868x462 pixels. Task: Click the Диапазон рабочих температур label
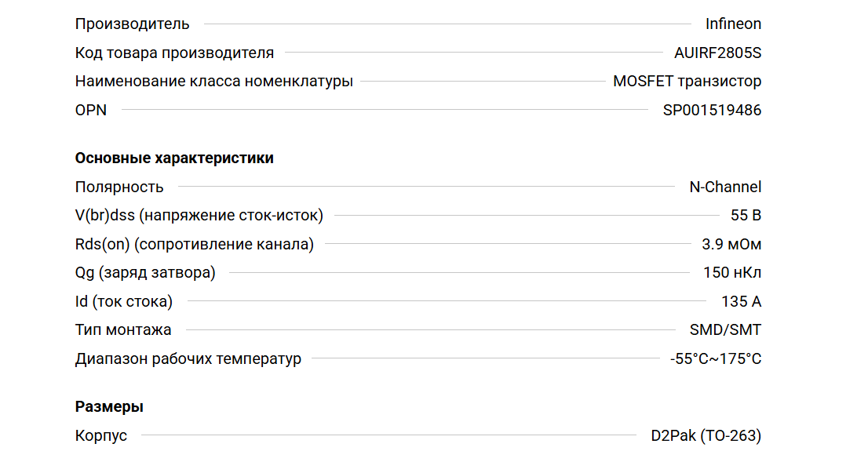pos(188,359)
